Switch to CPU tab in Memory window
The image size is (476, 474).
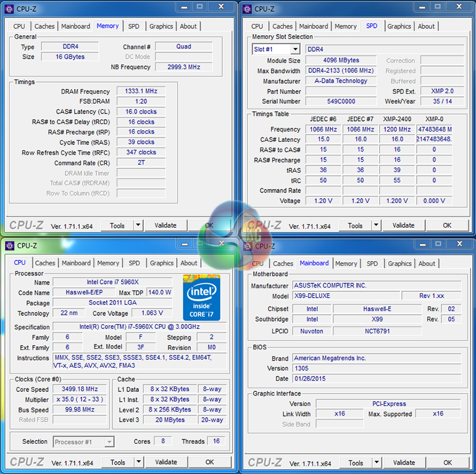19,27
